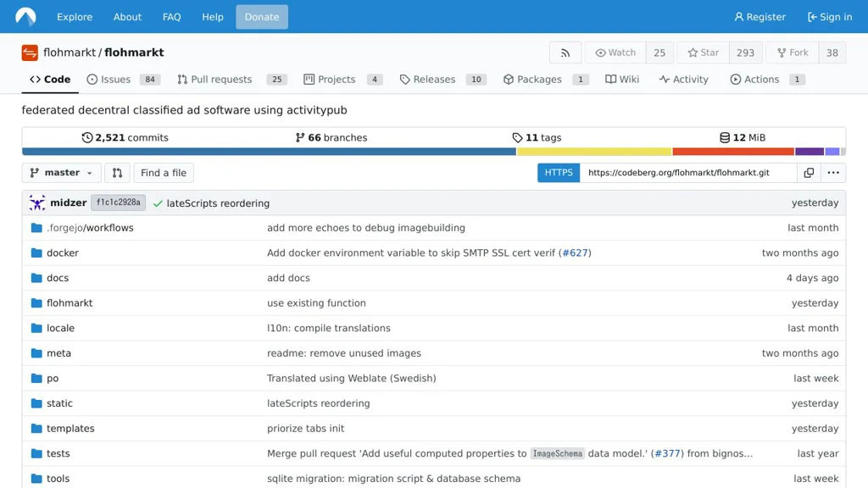Open the flohmarkt repository avatar icon
The image size is (868, 488).
pyautogui.click(x=30, y=53)
